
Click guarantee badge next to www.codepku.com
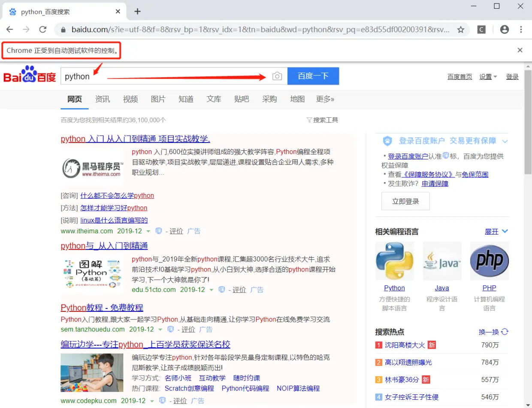click(x=162, y=400)
